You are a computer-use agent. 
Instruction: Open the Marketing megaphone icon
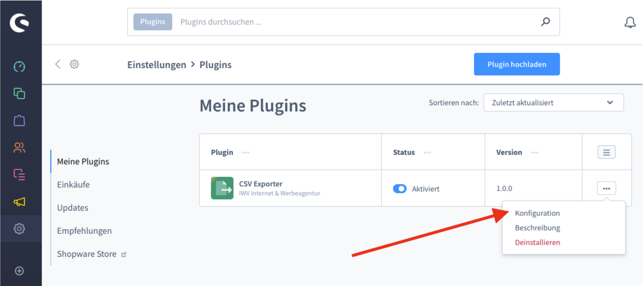pyautogui.click(x=19, y=202)
